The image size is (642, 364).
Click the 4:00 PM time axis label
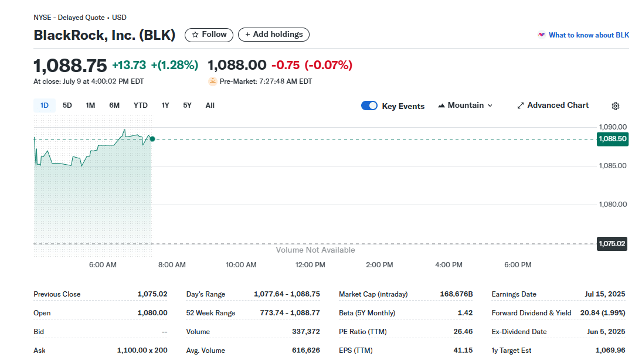click(449, 265)
